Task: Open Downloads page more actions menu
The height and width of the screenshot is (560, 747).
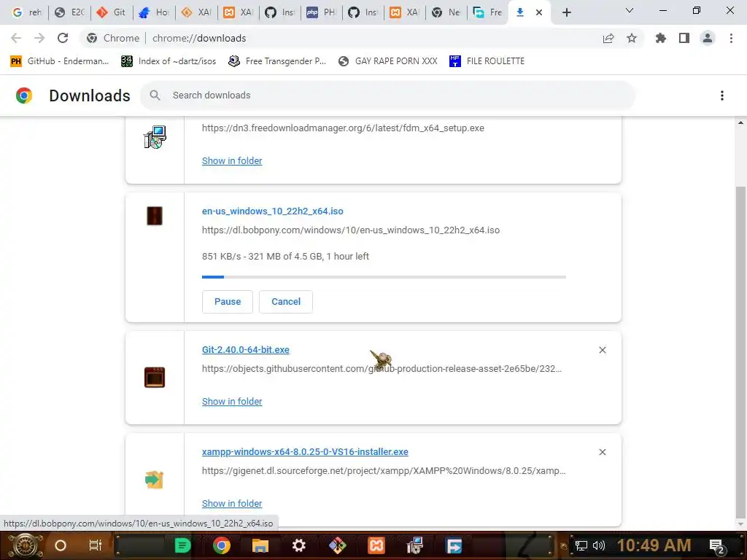Action: click(722, 96)
